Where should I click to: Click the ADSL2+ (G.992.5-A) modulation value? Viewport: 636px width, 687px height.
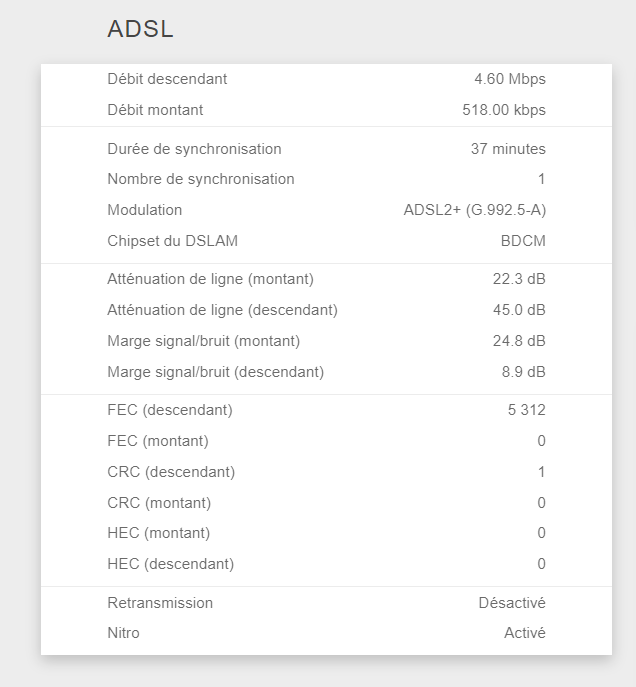click(475, 210)
